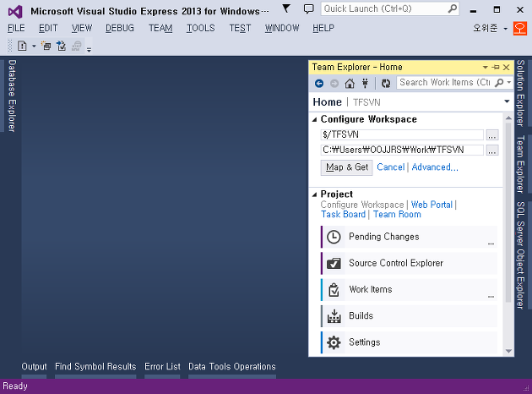Viewport: 532px width, 394px height.
Task: Click the Open File toolbar icon
Action: pyautogui.click(x=46, y=46)
